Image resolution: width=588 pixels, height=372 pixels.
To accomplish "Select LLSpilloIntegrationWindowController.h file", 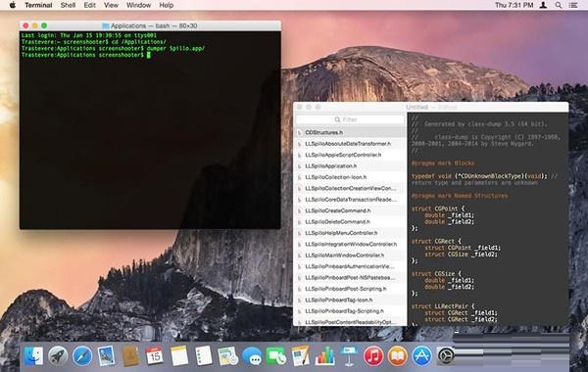I will click(350, 245).
